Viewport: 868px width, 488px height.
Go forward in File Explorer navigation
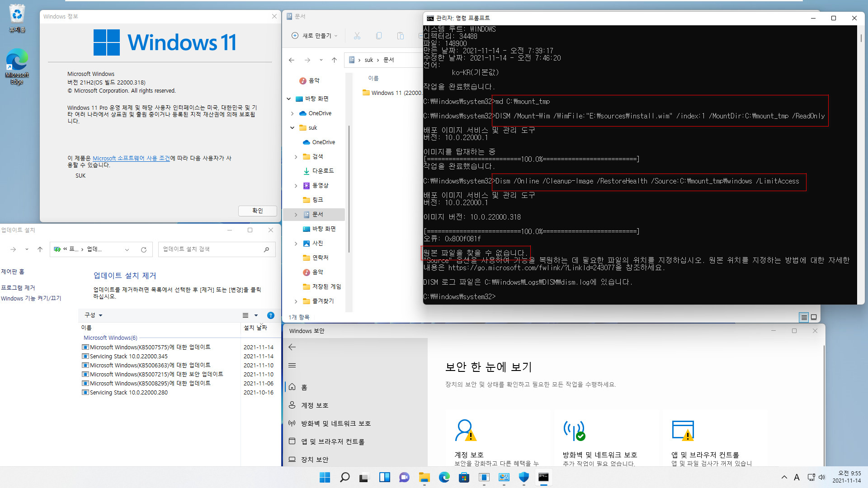tap(307, 60)
